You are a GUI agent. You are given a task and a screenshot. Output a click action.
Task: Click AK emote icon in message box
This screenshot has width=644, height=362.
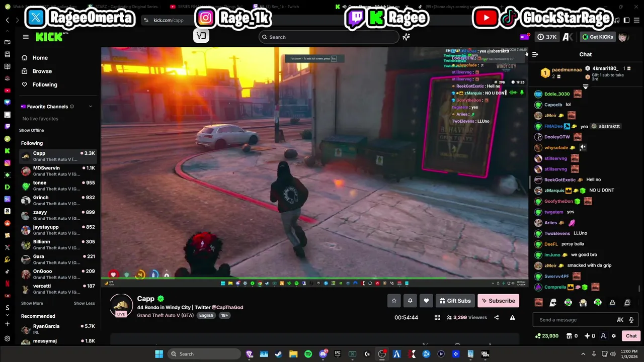pos(620,320)
